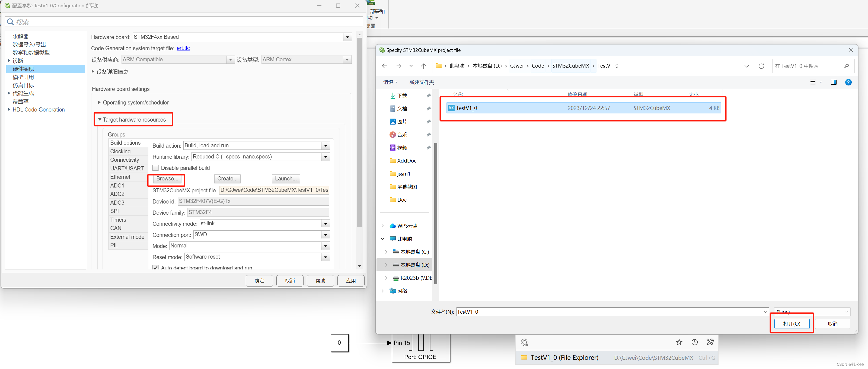The width and height of the screenshot is (868, 369).
Task: Select UART/USART group item
Action: click(x=127, y=168)
